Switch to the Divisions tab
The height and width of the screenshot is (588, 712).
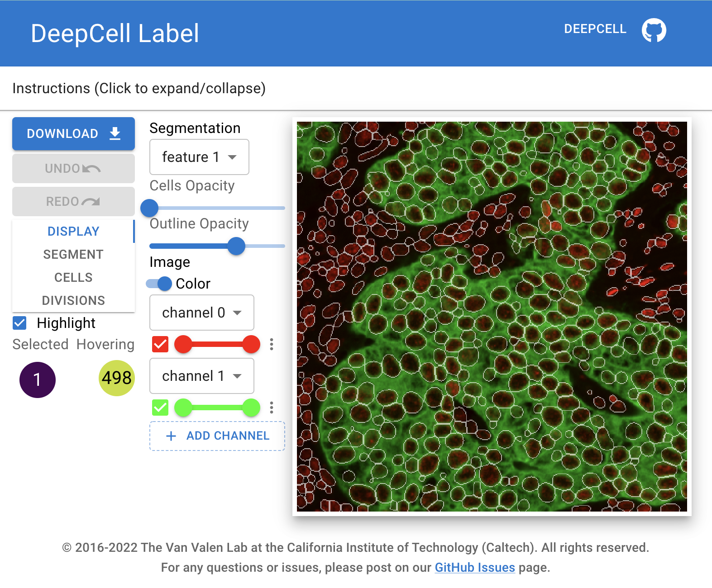[73, 300]
